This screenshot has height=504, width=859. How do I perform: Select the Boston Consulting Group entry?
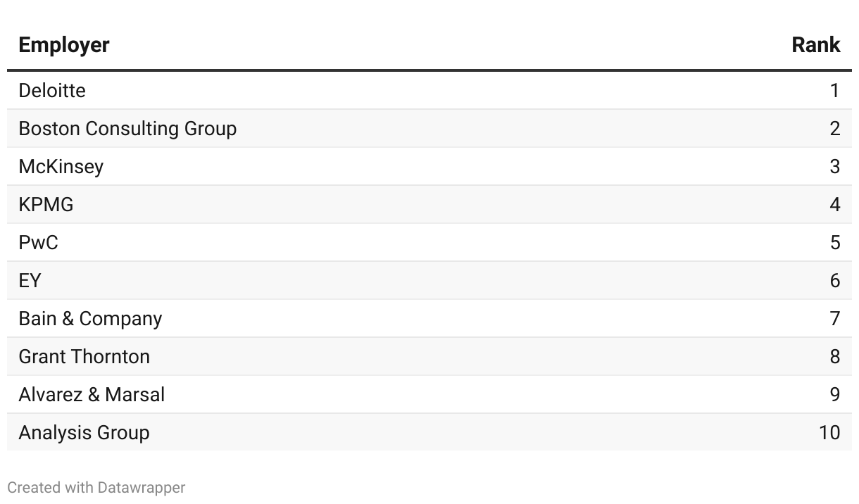coord(127,128)
